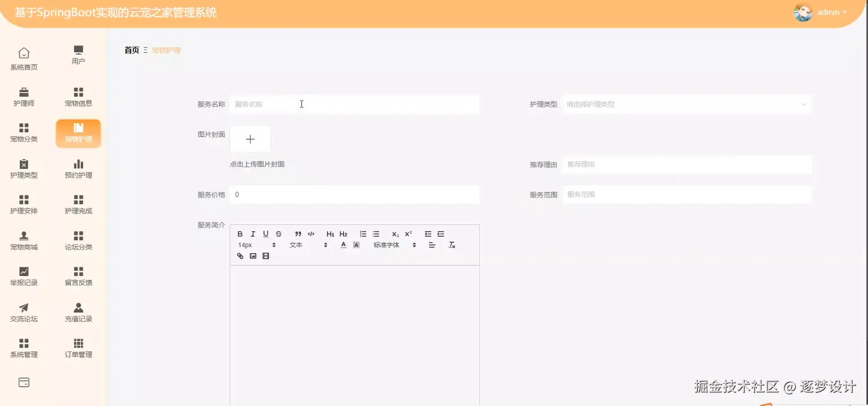The width and height of the screenshot is (868, 406).
Task: Open 留言反馈 in the sidebar
Action: tap(78, 277)
